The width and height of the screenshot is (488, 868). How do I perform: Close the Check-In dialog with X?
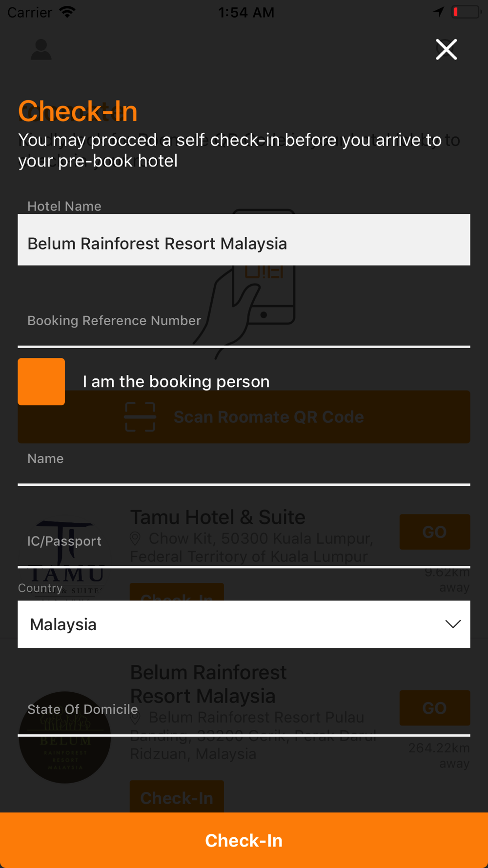446,49
